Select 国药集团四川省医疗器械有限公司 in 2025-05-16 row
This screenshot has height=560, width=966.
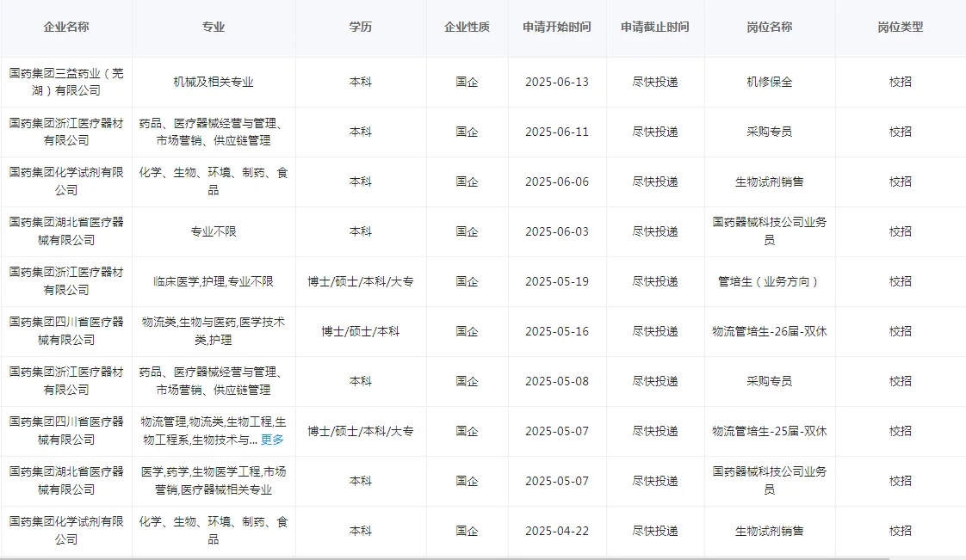66,331
